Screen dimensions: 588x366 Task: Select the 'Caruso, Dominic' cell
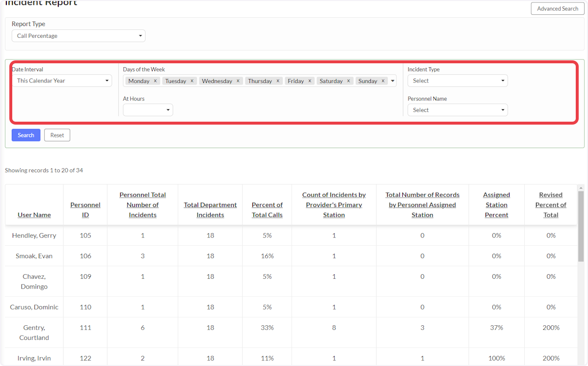(34, 307)
